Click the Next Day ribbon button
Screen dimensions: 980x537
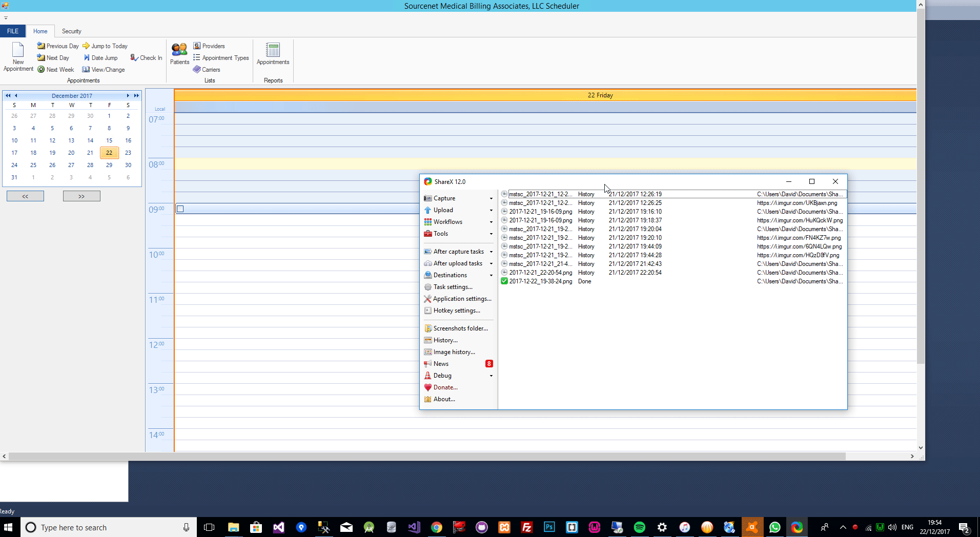(53, 58)
